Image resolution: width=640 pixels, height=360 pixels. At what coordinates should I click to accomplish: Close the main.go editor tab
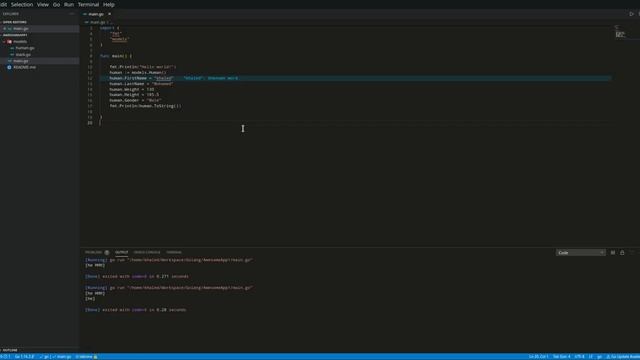click(109, 14)
